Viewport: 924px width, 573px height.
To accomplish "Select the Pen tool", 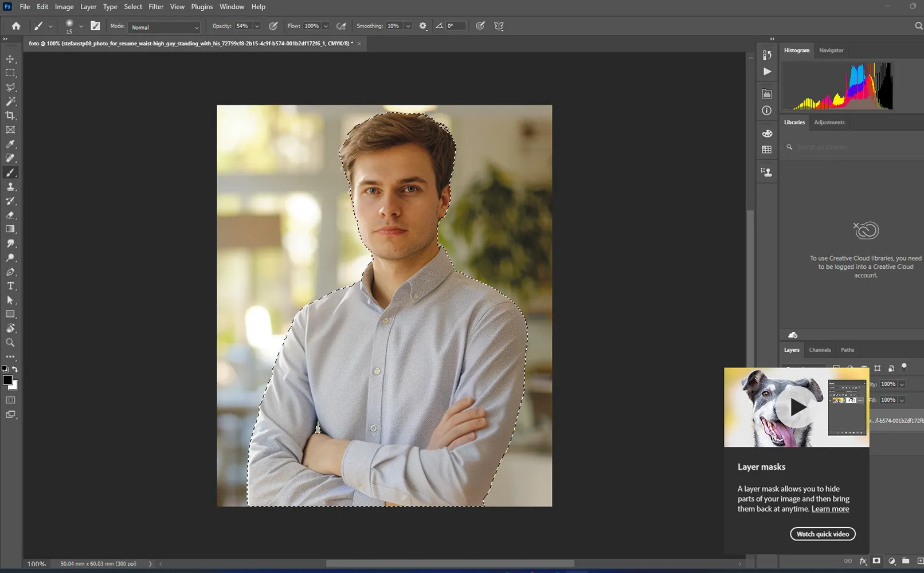I will (x=10, y=272).
